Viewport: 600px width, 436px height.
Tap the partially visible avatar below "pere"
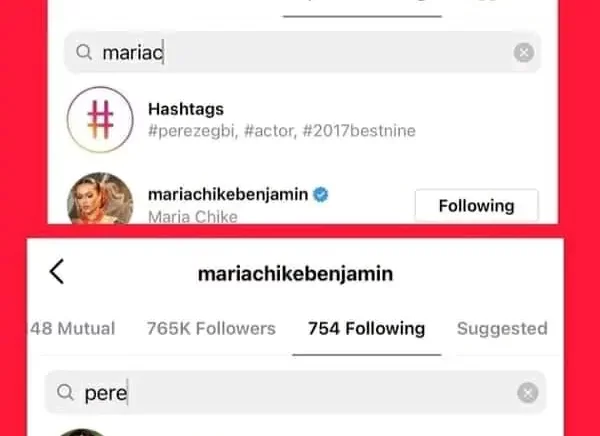82,431
